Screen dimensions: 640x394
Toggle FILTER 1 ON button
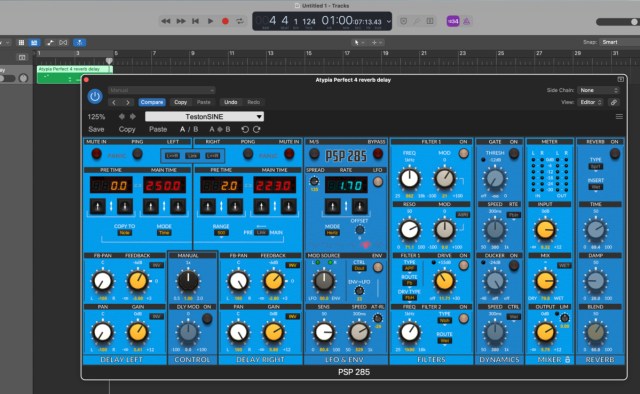[x=463, y=154]
